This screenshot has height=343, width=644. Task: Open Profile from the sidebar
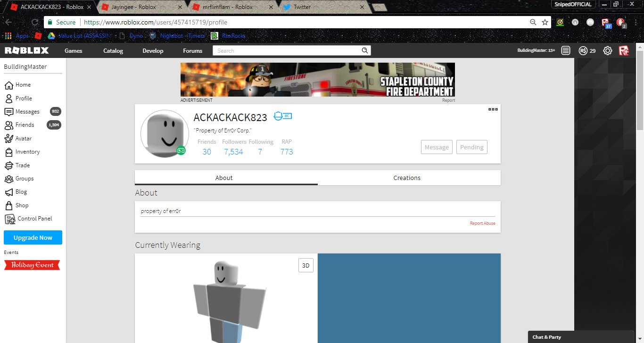(x=24, y=98)
